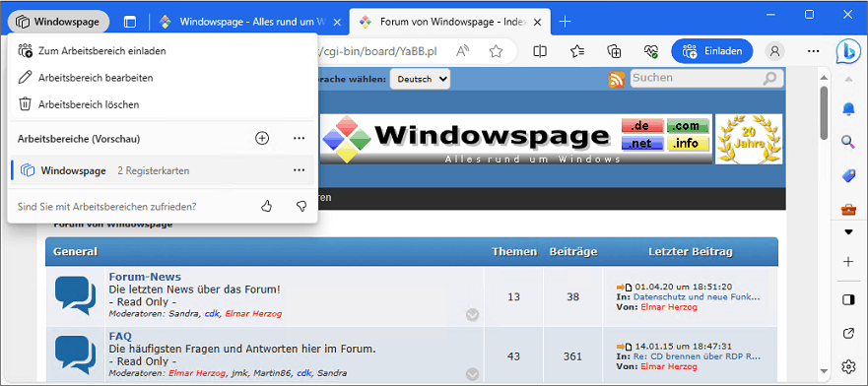Expand the FAQ board arrow
Screen dimensions: 868x386
[472, 374]
